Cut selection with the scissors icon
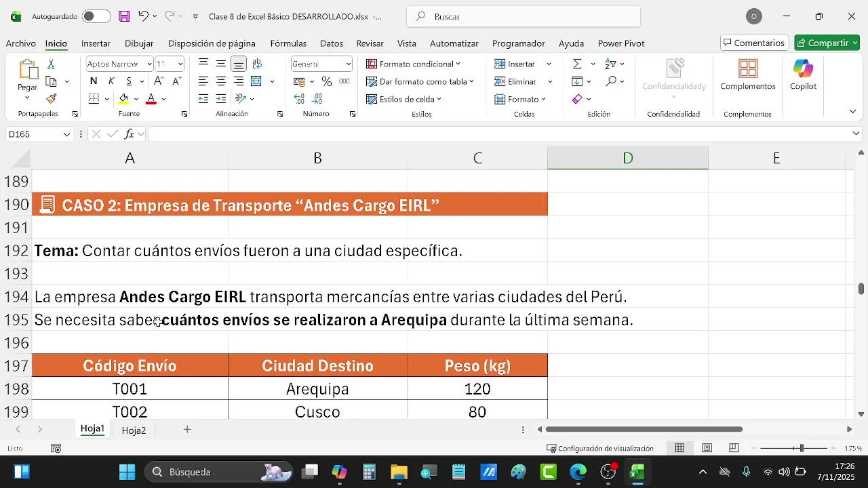Image resolution: width=868 pixels, height=488 pixels. pos(51,64)
